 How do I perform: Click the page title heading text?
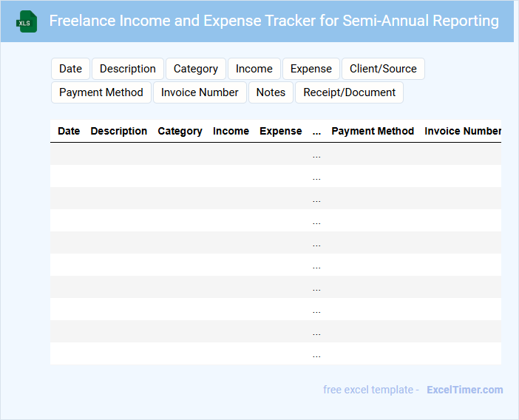pos(274,21)
